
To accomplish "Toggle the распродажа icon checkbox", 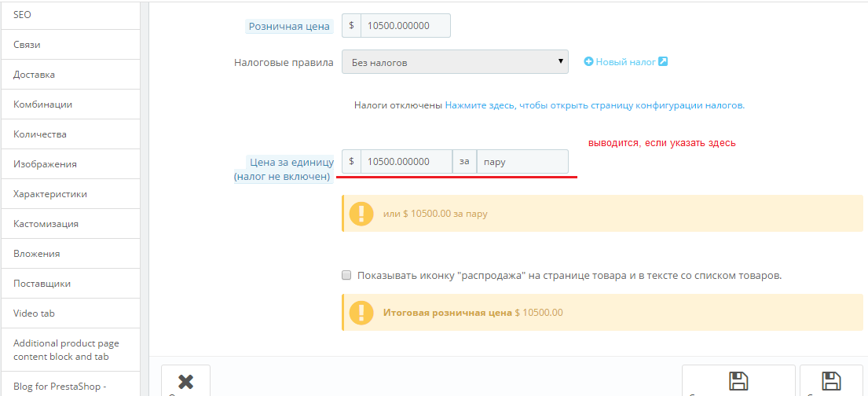I will [x=346, y=275].
